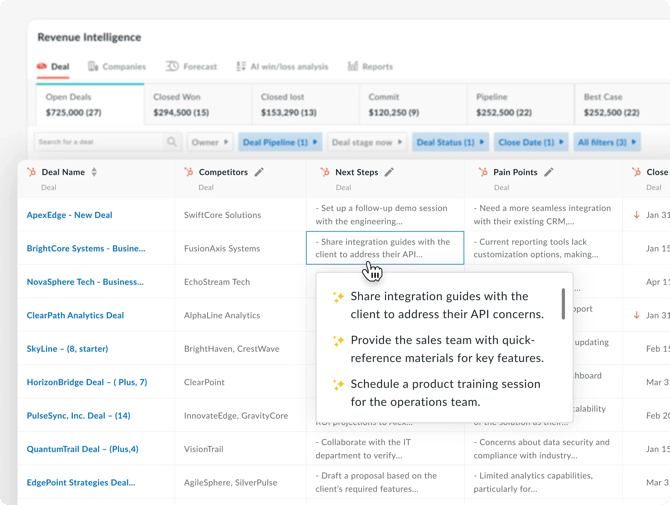Open the Owner filter dropdown
Viewport: 670px width, 505px height.
tap(210, 142)
